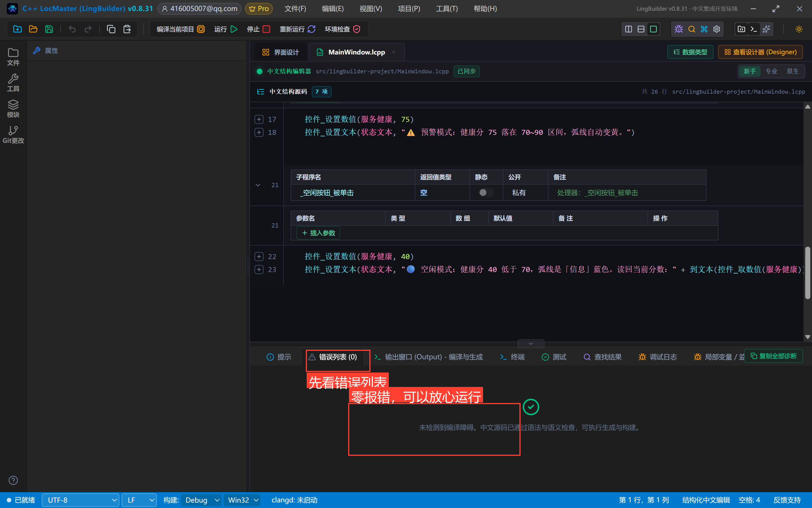Click the 复制全部诊断 button

[x=774, y=356]
